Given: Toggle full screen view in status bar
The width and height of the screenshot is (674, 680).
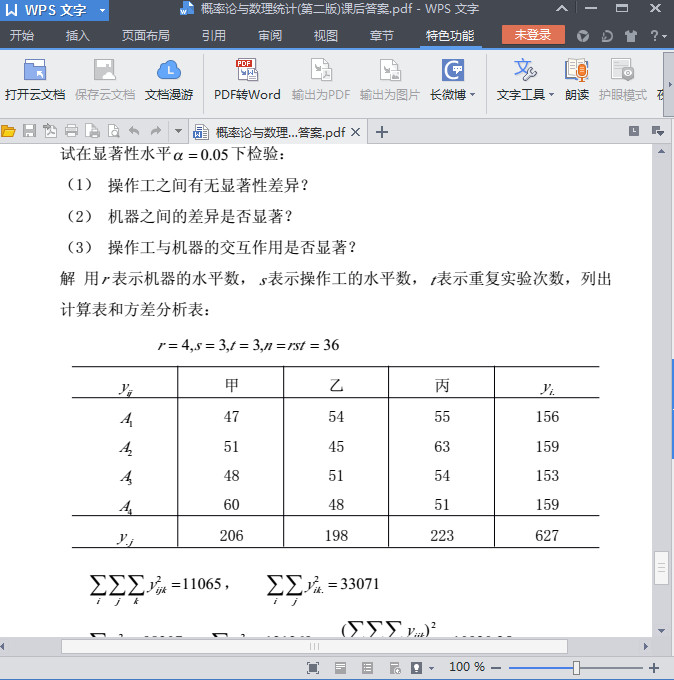Looking at the screenshot, I should tap(313, 668).
